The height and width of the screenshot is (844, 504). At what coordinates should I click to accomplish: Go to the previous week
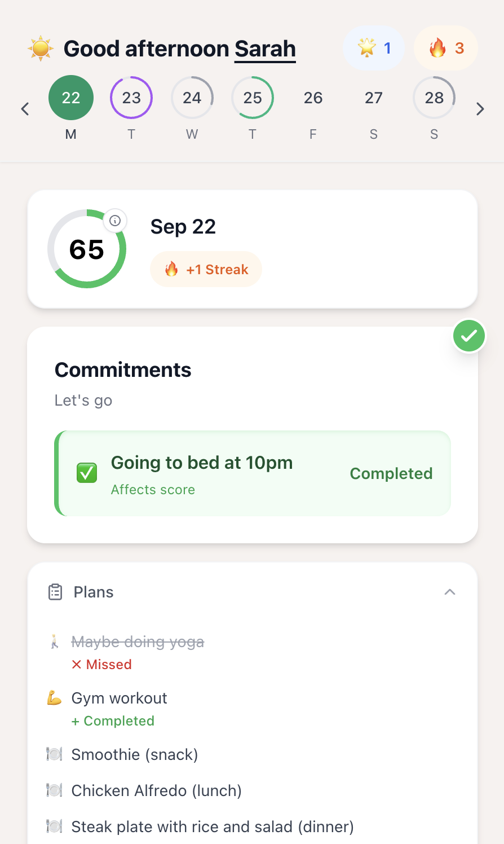point(25,109)
